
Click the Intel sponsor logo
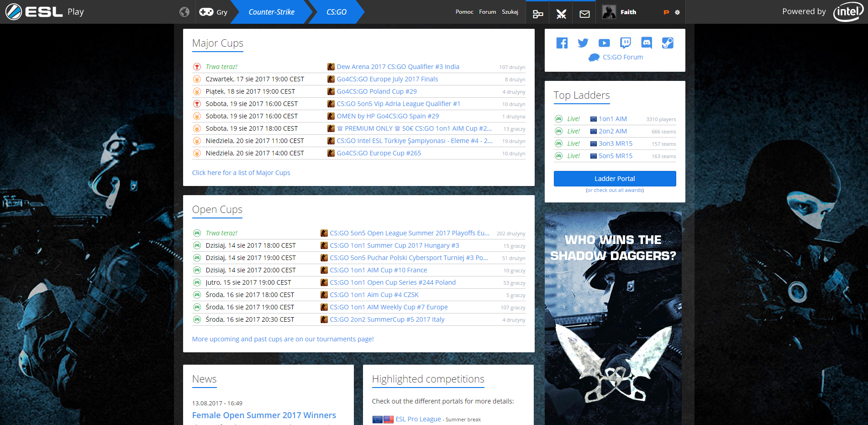847,12
